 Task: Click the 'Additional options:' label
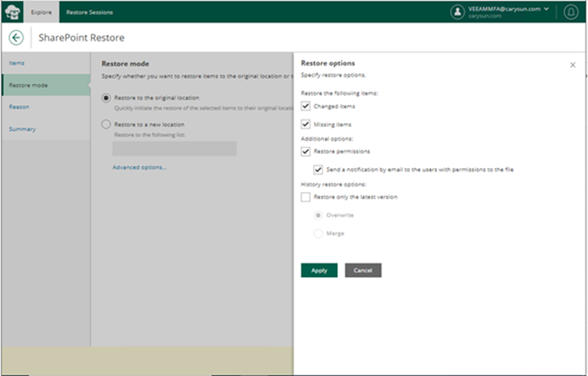(x=327, y=139)
